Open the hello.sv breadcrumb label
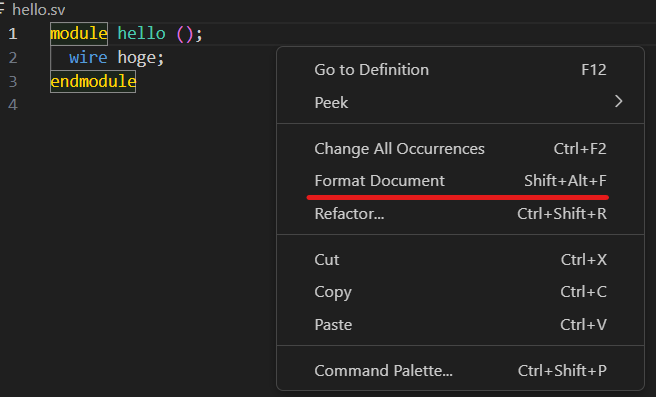656x397 pixels. click(x=38, y=10)
